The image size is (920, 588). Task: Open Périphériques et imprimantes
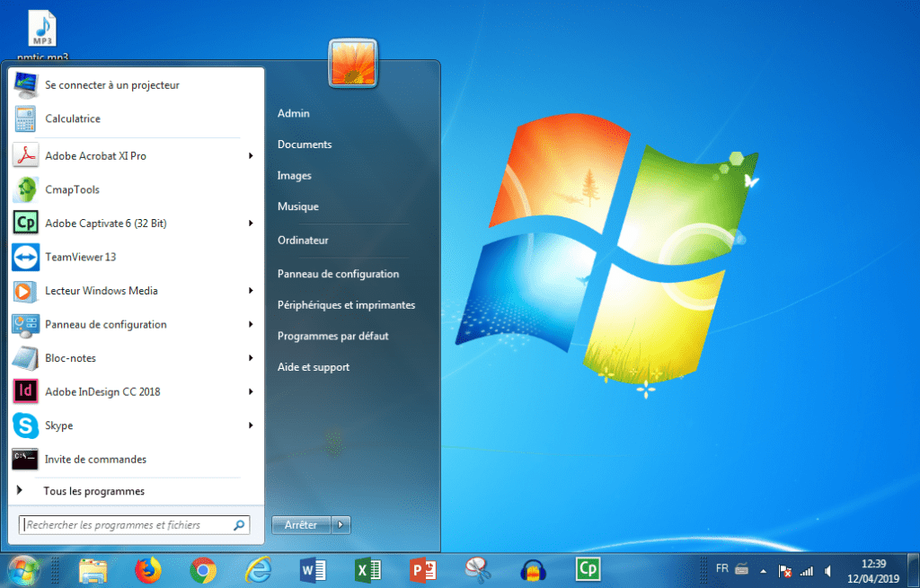[x=346, y=305]
